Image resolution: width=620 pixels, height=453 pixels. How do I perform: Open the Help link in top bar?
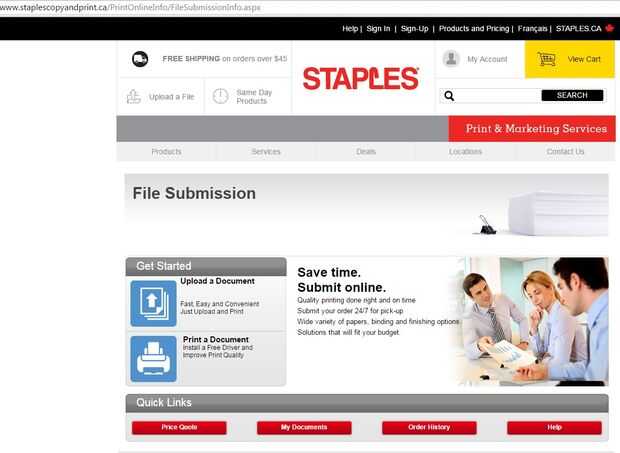pyautogui.click(x=350, y=28)
